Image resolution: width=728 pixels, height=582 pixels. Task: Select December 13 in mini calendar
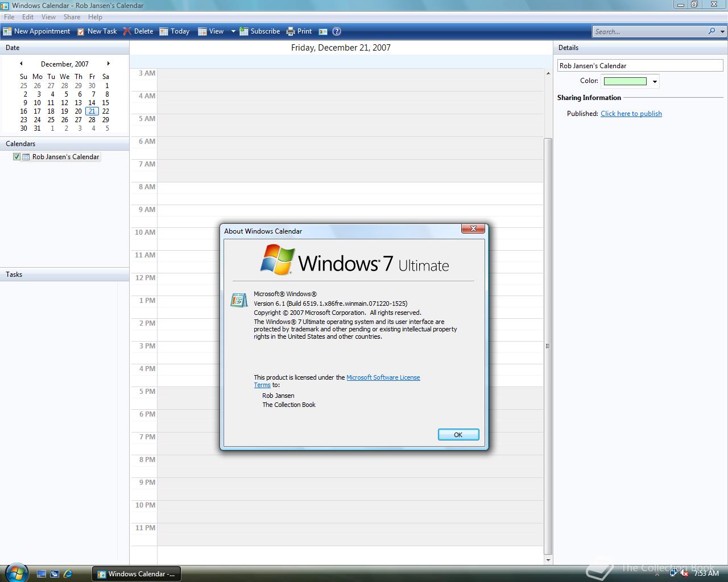[78, 103]
